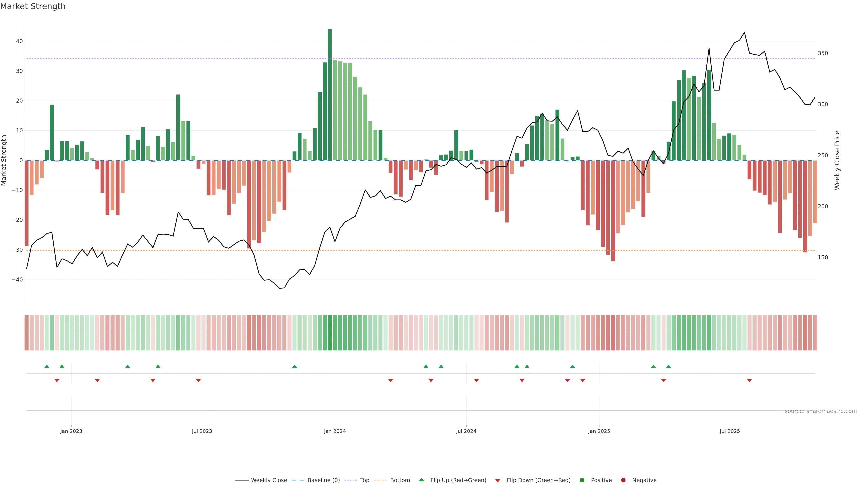
Task: Click the first green flip-up triangle marker
Action: click(x=47, y=366)
